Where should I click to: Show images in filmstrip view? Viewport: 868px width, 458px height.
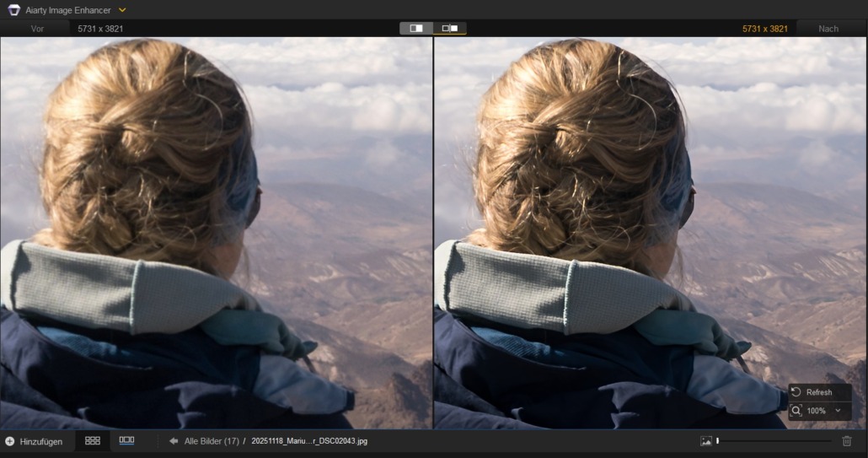pos(126,440)
